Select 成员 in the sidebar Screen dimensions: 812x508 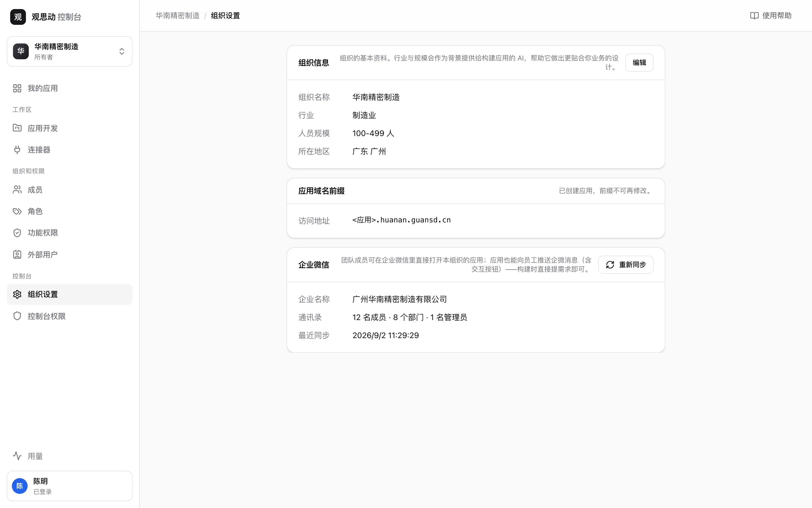click(x=70, y=190)
